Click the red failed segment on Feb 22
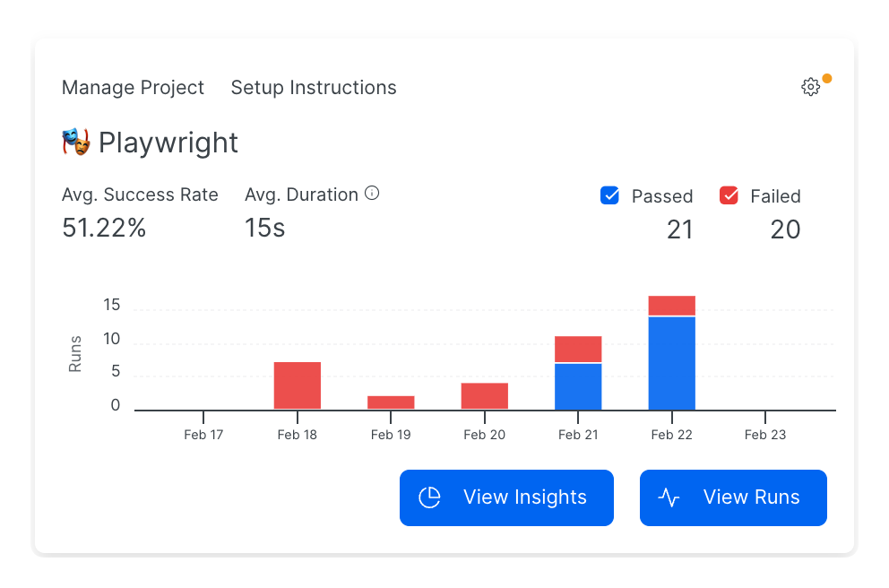 click(x=672, y=305)
